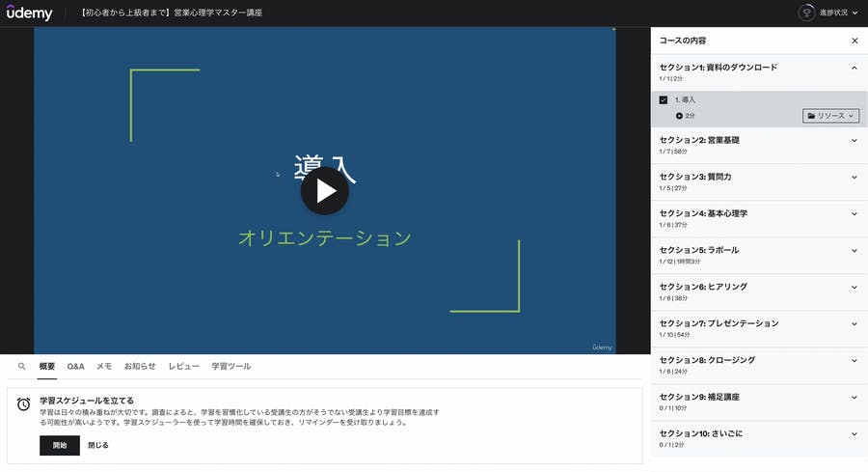Click the Udemy logo
868x472 pixels.
click(29, 13)
